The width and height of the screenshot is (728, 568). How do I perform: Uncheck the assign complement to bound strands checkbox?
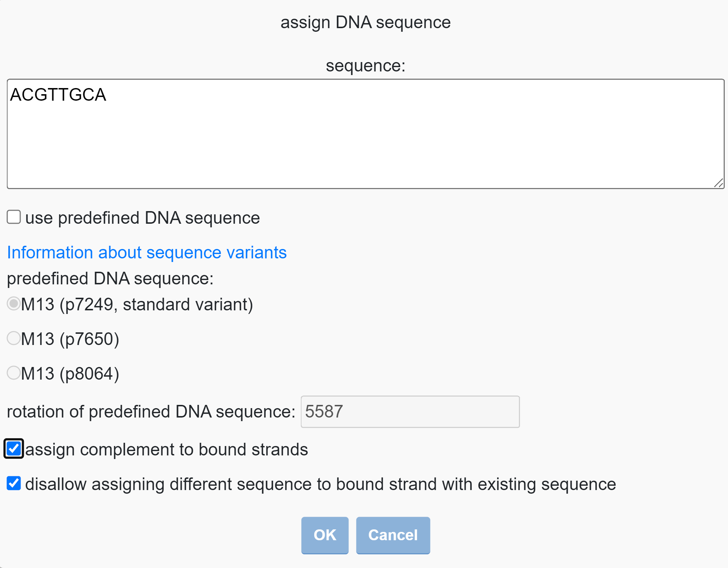[x=14, y=449]
